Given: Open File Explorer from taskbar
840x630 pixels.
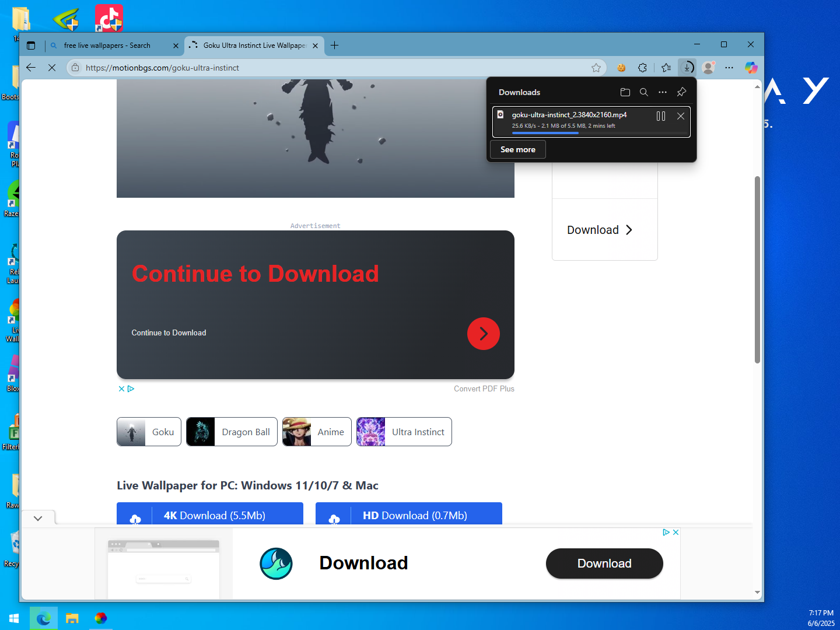Looking at the screenshot, I should pos(72,618).
